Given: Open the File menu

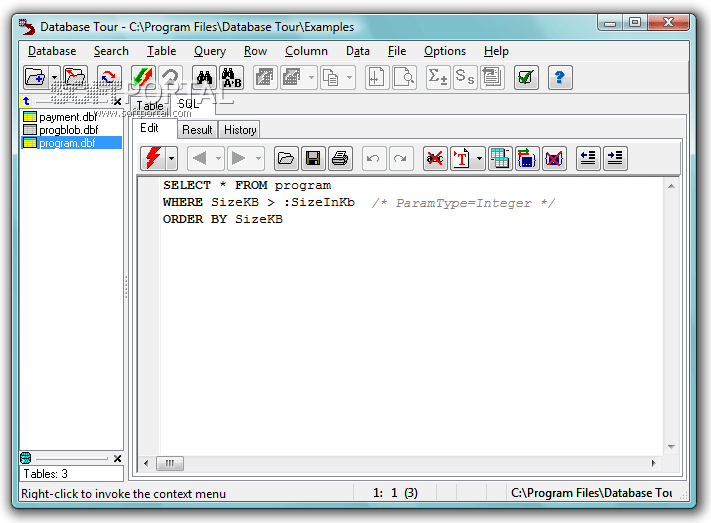Looking at the screenshot, I should click(397, 51).
